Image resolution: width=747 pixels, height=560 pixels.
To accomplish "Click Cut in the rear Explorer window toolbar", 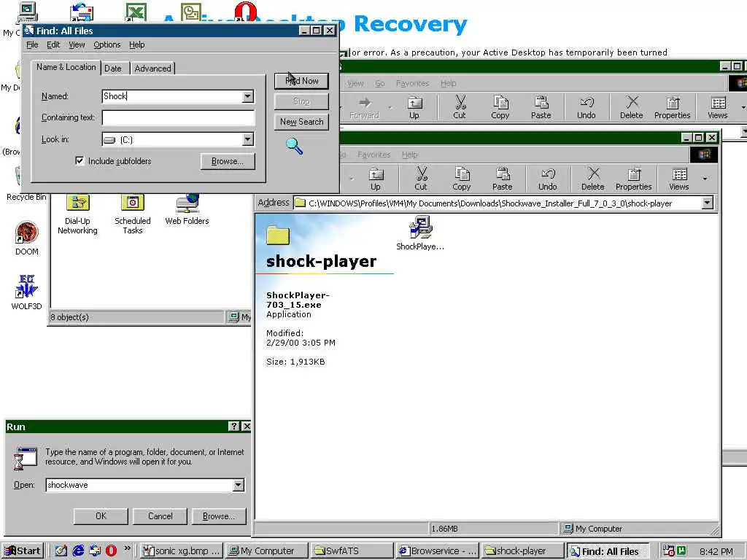I will [460, 108].
